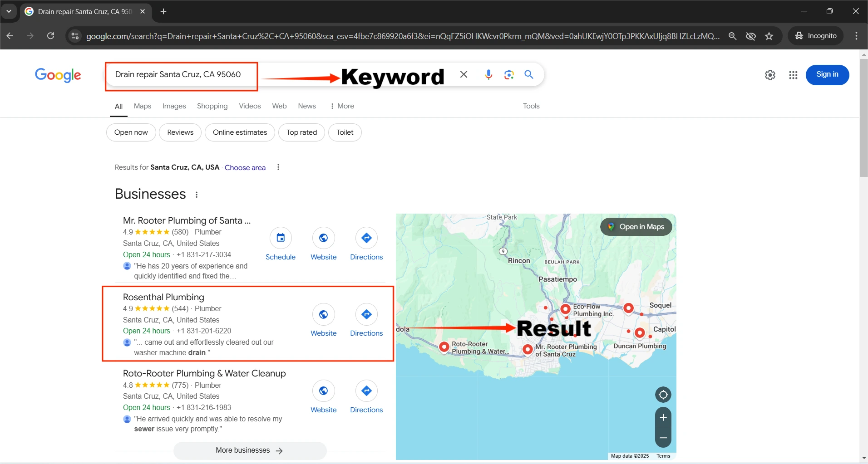The height and width of the screenshot is (464, 868).
Task: View site information icon in address bar
Action: tap(75, 36)
